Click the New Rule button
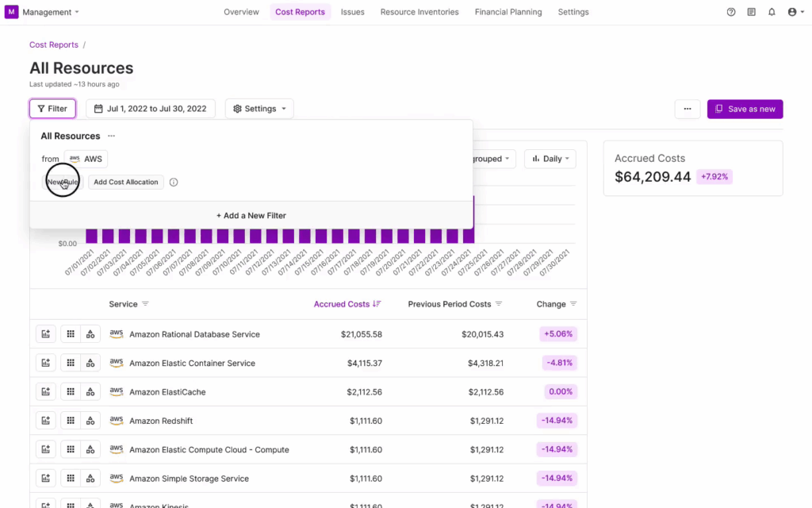Screen dimensions: 812x508 [x=63, y=182]
